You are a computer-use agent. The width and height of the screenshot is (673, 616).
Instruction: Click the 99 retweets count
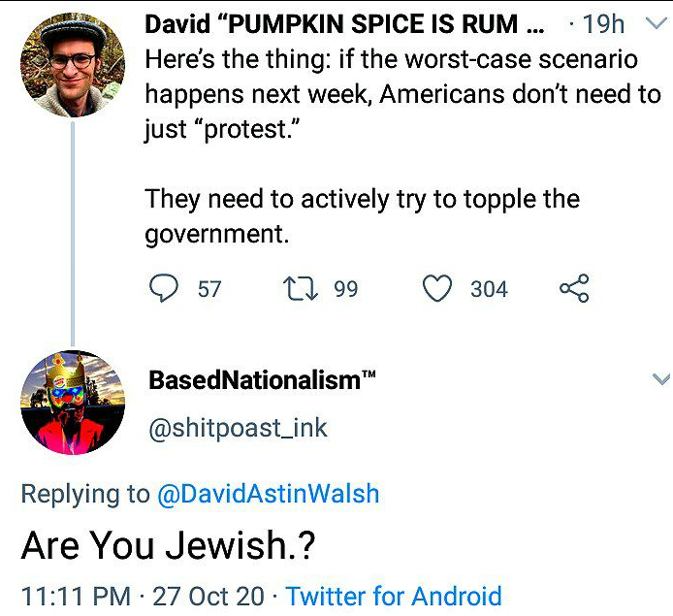click(346, 289)
